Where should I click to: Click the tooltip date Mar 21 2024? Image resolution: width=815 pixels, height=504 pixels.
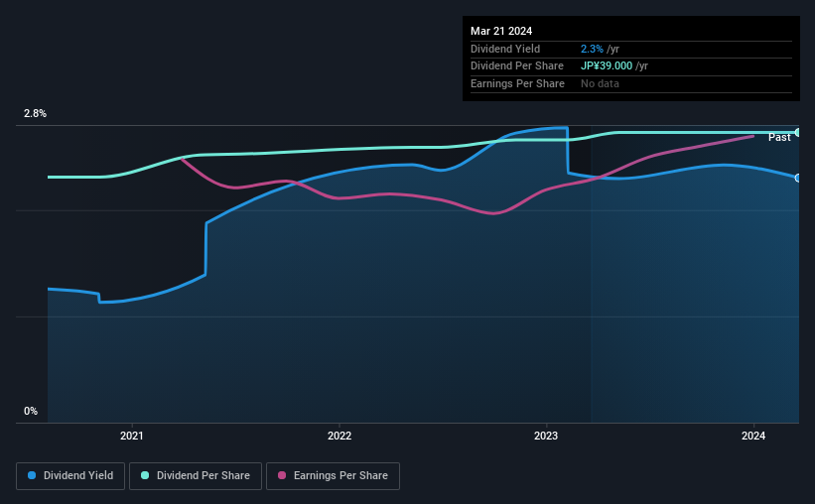click(x=501, y=31)
